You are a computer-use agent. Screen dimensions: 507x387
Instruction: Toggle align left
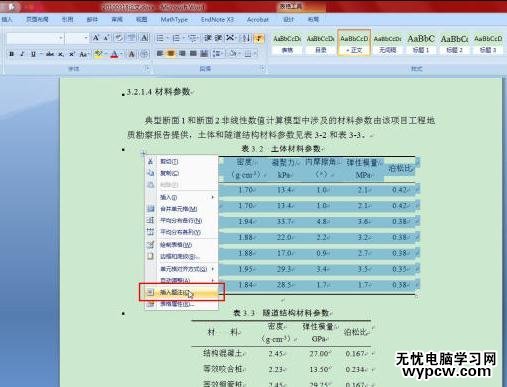point(160,53)
